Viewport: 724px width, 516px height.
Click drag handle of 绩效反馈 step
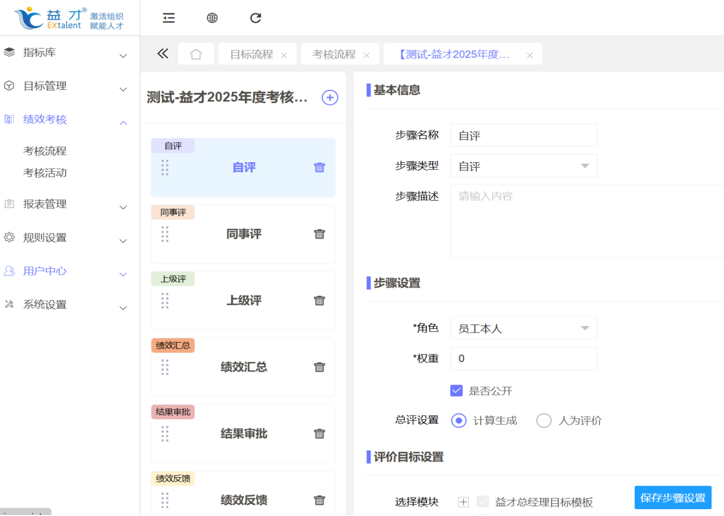click(165, 500)
